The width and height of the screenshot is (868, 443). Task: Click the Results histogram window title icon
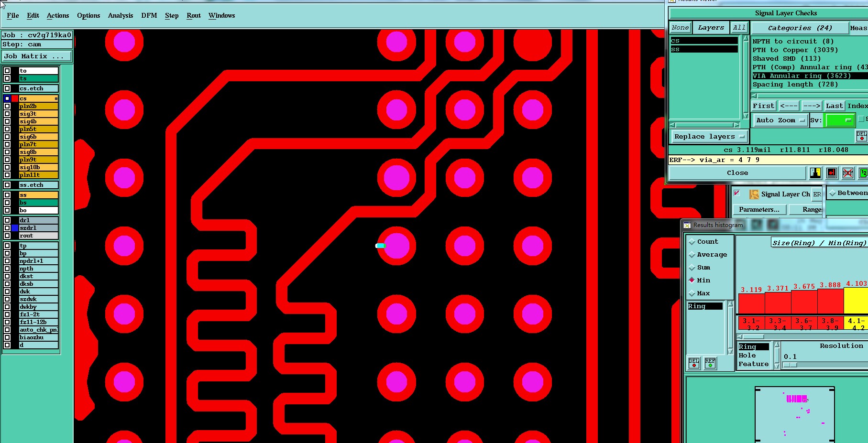[687, 225]
